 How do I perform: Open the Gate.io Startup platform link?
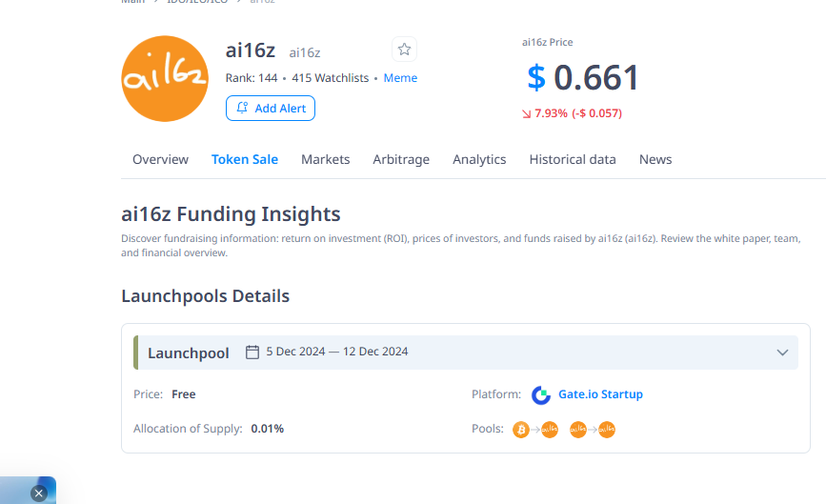tap(600, 394)
